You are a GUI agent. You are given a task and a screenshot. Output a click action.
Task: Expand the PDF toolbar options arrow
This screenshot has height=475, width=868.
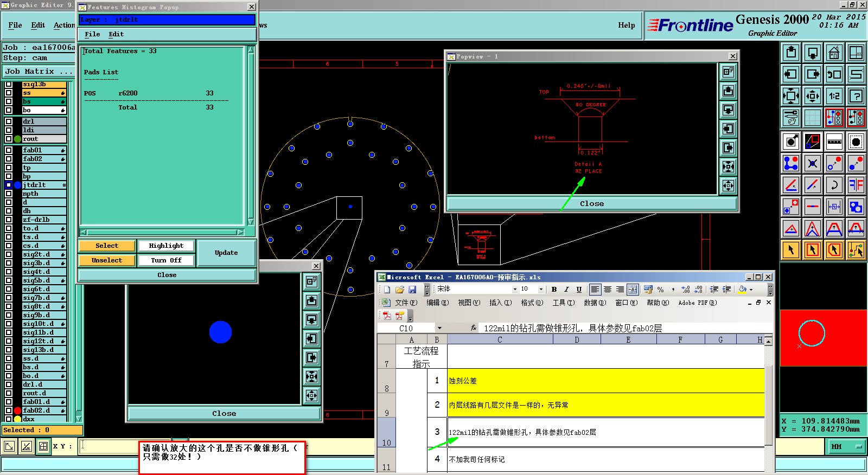click(411, 316)
